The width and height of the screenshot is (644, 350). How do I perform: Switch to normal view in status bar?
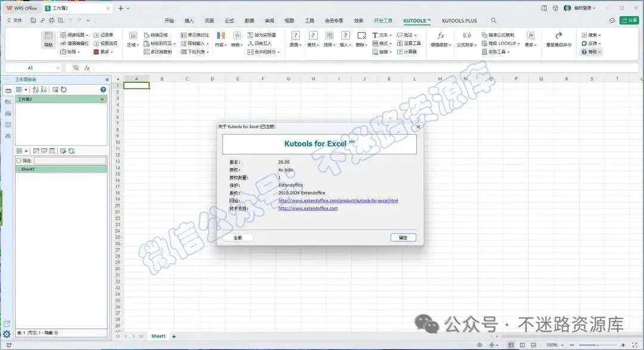pos(511,345)
